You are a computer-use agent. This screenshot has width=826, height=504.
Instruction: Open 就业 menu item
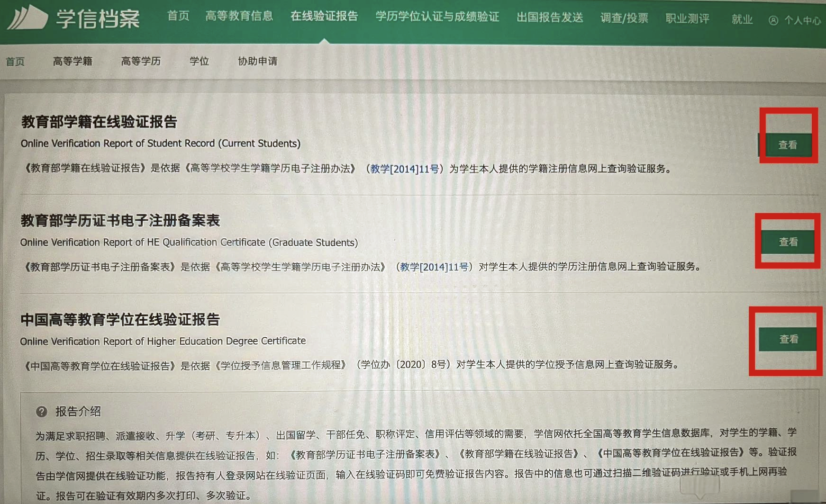pos(742,19)
